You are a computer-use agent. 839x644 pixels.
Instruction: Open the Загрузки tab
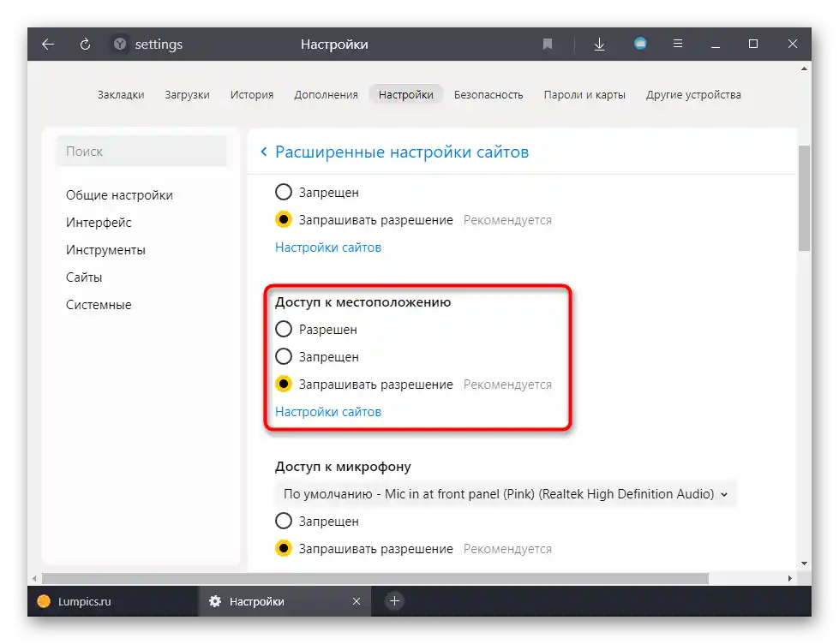click(188, 95)
